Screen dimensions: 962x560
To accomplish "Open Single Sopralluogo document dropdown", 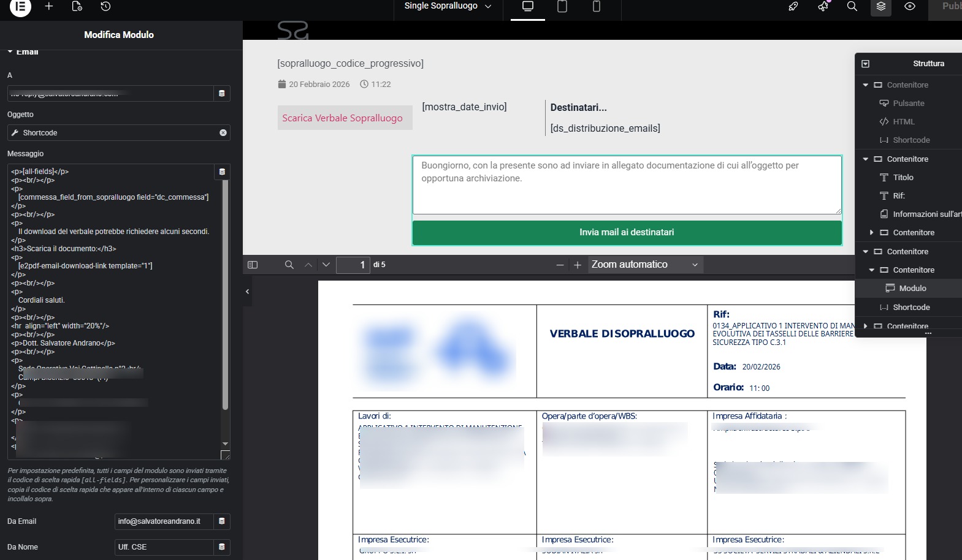I will click(448, 6).
